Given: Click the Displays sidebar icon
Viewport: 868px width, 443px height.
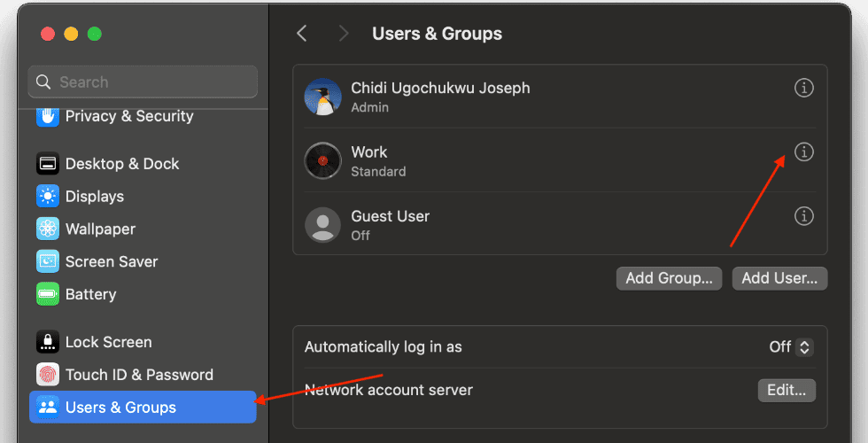Looking at the screenshot, I should pos(48,196).
